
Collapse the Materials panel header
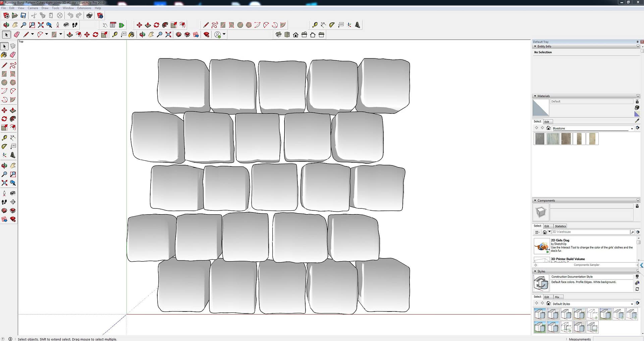click(535, 96)
